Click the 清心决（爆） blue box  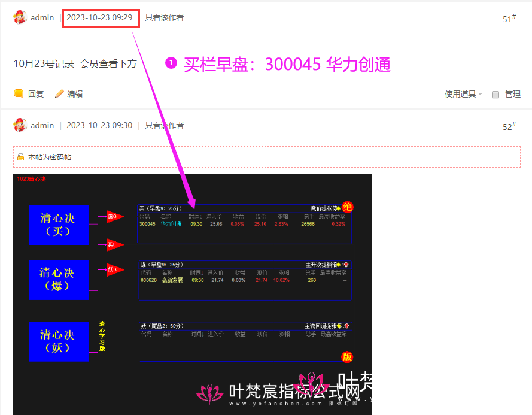coord(59,280)
